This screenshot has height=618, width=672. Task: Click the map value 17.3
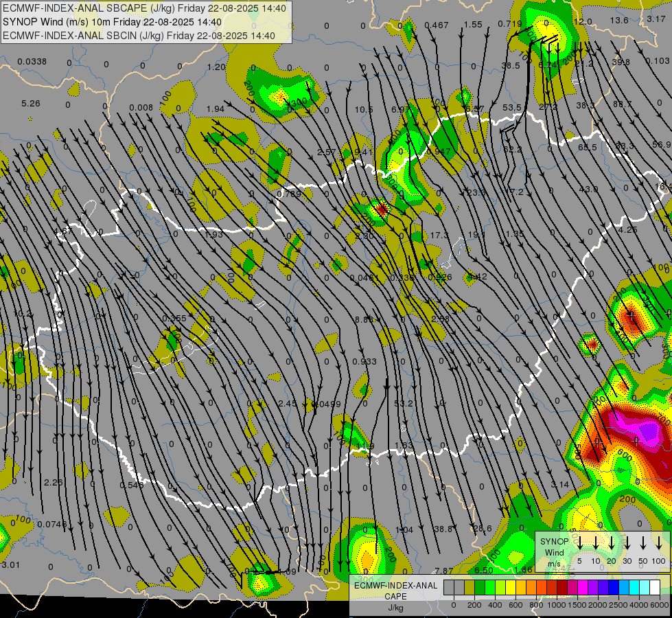pos(439,235)
